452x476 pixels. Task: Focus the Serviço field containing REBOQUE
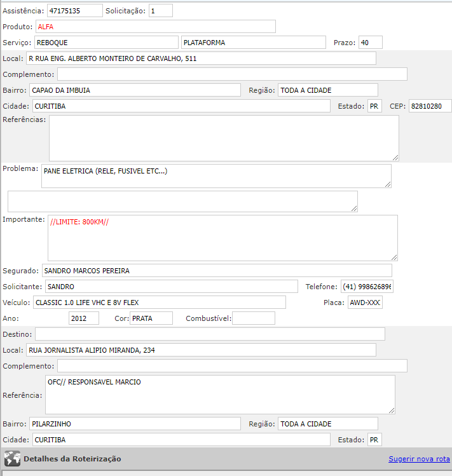(106, 43)
